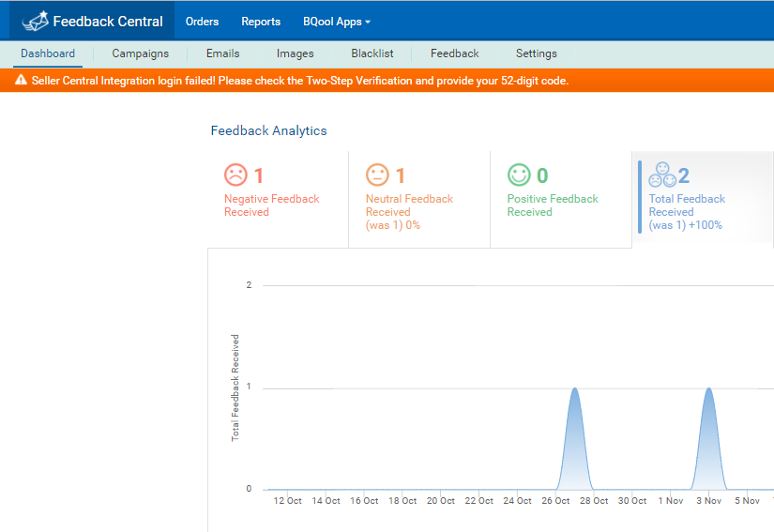Open the BQool Apps dropdown menu
774x532 pixels.
tap(337, 22)
